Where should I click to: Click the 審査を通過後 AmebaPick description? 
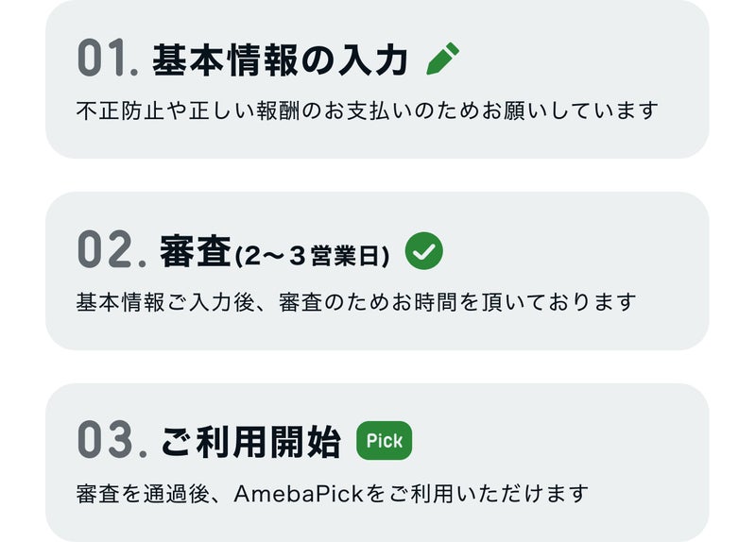click(x=333, y=494)
